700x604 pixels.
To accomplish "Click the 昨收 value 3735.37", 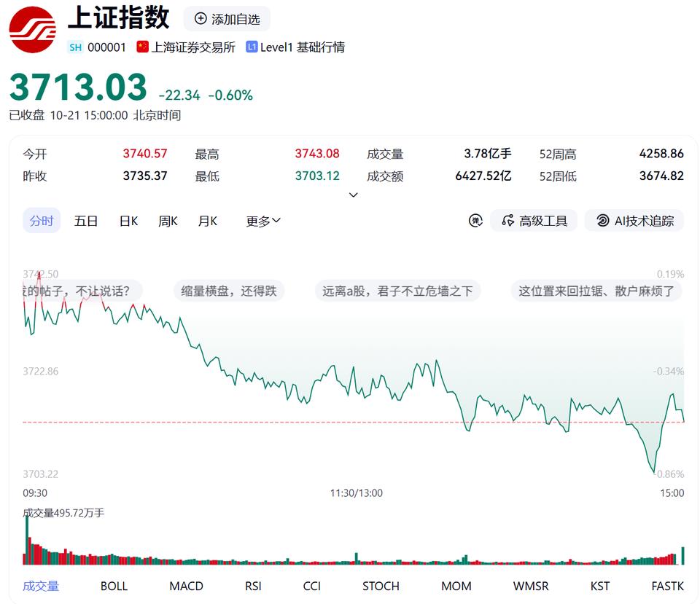I will tap(144, 176).
